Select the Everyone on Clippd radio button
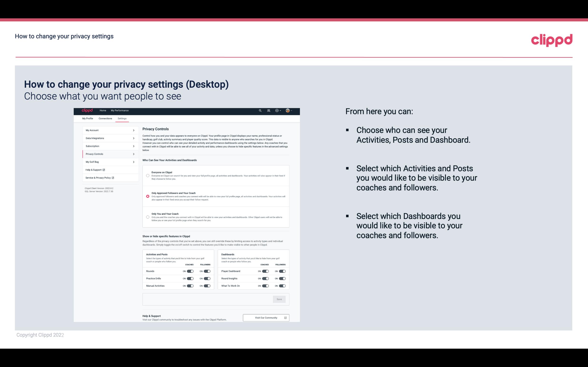The height and width of the screenshot is (367, 588). [148, 176]
